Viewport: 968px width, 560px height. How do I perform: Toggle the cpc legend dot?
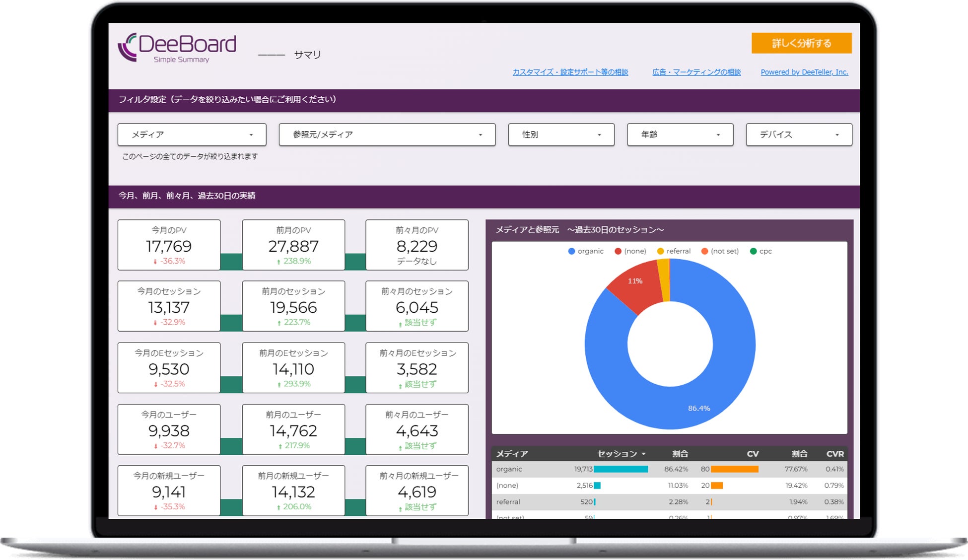coord(753,251)
